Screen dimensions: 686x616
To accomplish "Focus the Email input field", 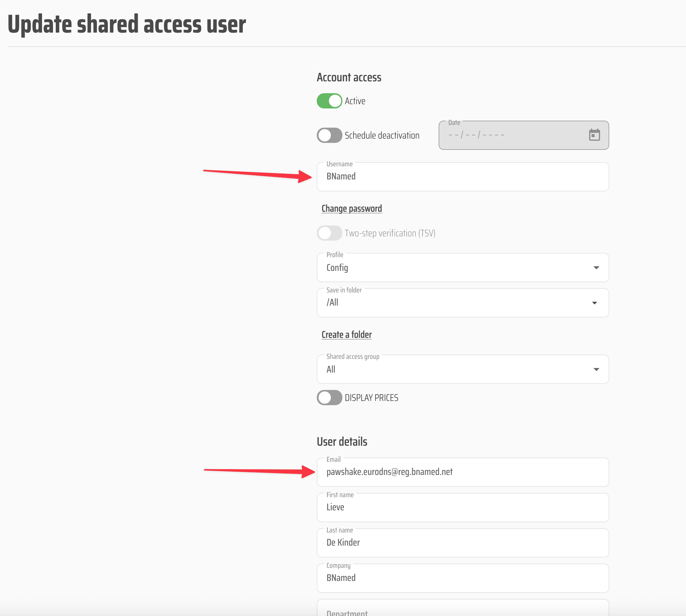I will click(x=462, y=472).
